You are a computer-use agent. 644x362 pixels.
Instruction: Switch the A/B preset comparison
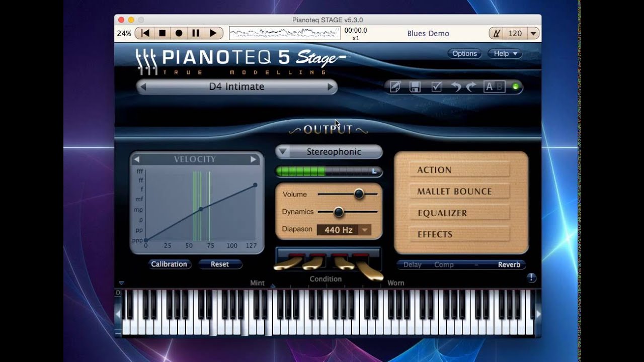point(494,87)
